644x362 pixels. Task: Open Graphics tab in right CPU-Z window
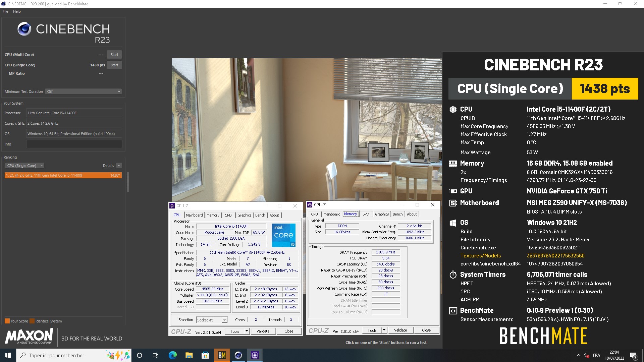coord(382,214)
